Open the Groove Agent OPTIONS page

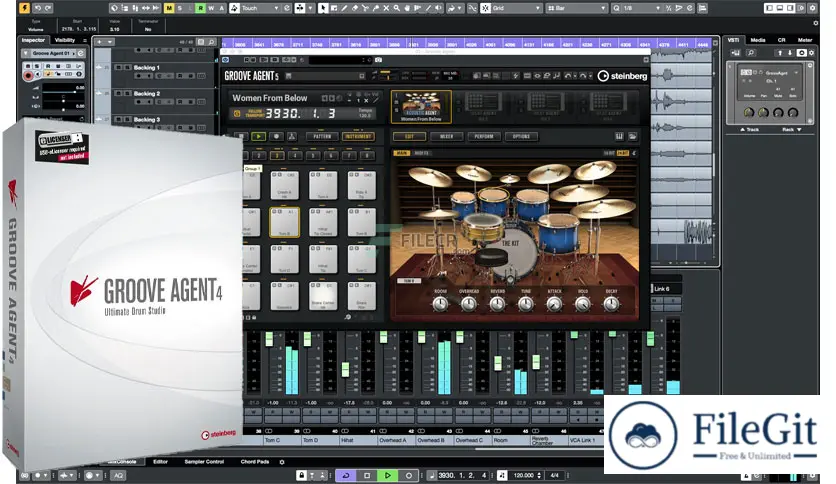point(521,136)
